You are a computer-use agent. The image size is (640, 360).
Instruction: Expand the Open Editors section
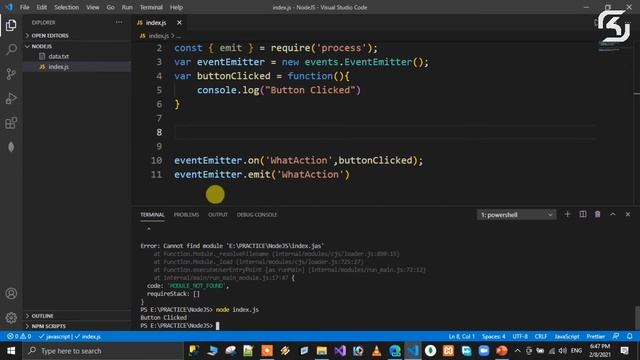click(77, 36)
